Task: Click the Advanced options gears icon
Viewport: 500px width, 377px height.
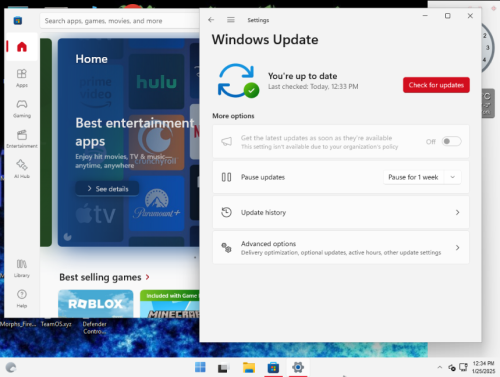Action: coord(226,248)
